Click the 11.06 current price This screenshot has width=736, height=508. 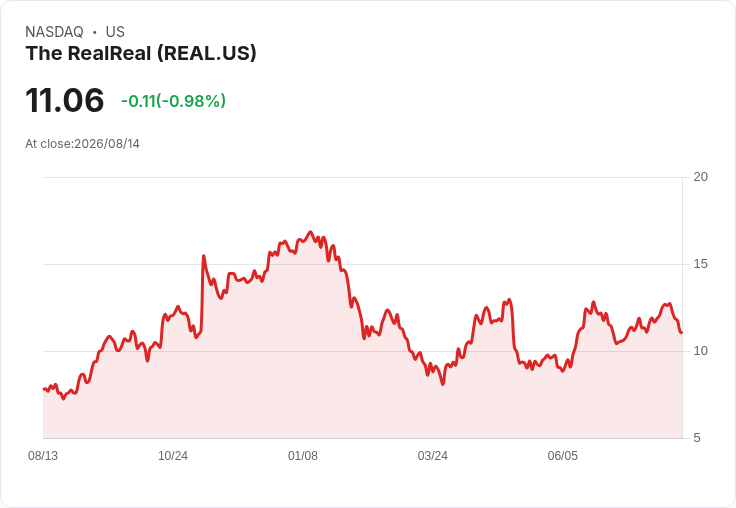pyautogui.click(x=65, y=100)
